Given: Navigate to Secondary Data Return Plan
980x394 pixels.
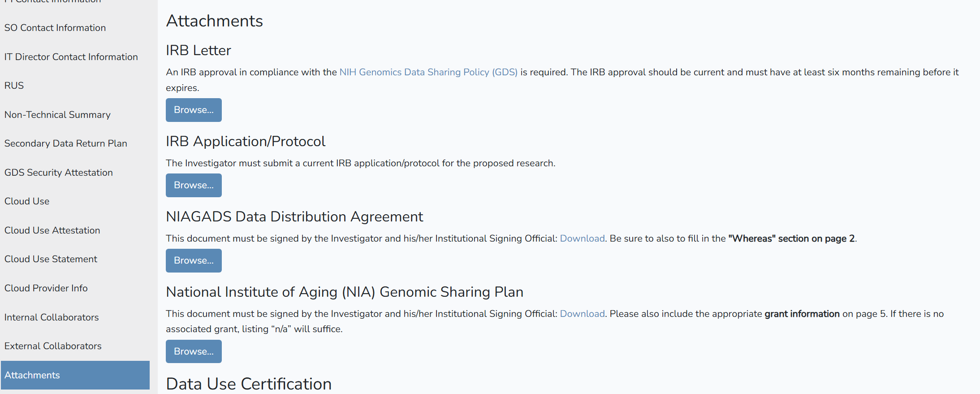Looking at the screenshot, I should point(65,143).
